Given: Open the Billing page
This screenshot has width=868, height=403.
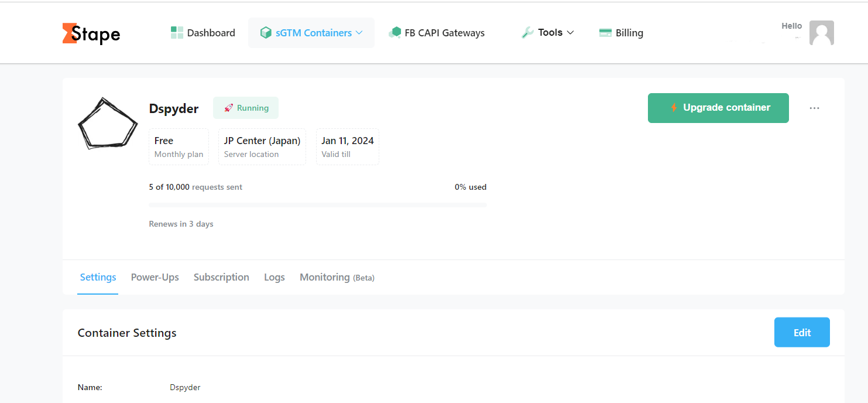Looking at the screenshot, I should click(621, 33).
